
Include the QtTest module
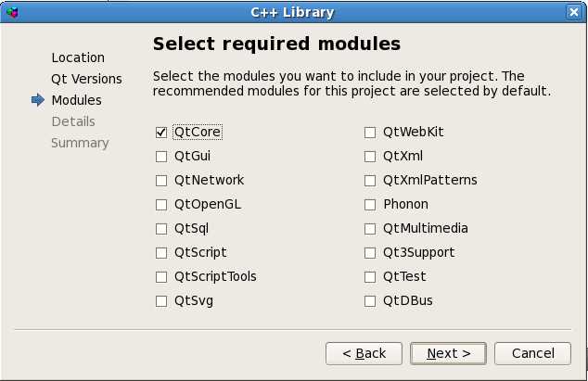tap(370, 277)
